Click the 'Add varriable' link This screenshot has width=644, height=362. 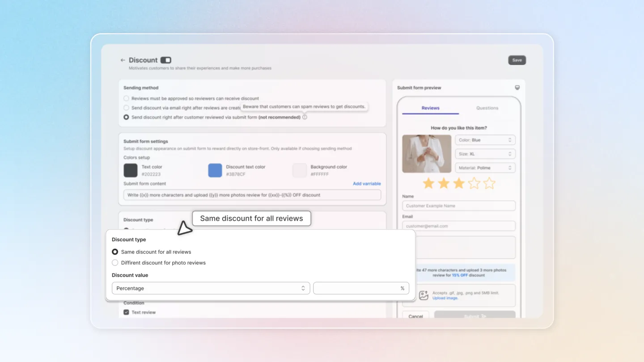[367, 183]
